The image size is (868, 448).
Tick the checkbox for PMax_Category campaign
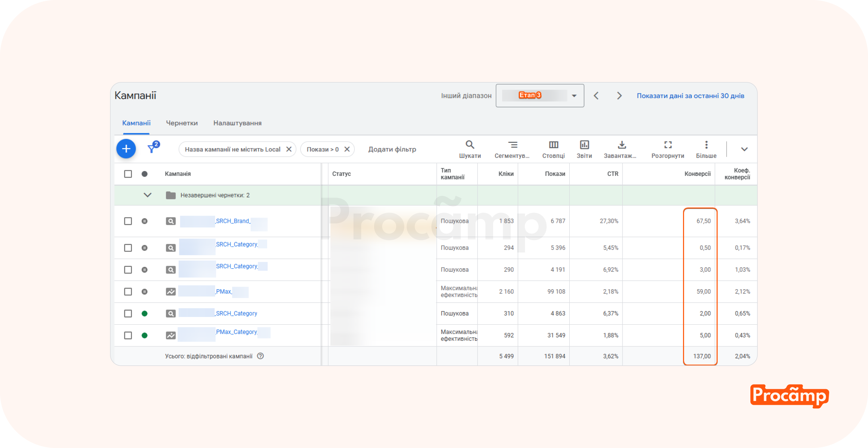tap(128, 335)
